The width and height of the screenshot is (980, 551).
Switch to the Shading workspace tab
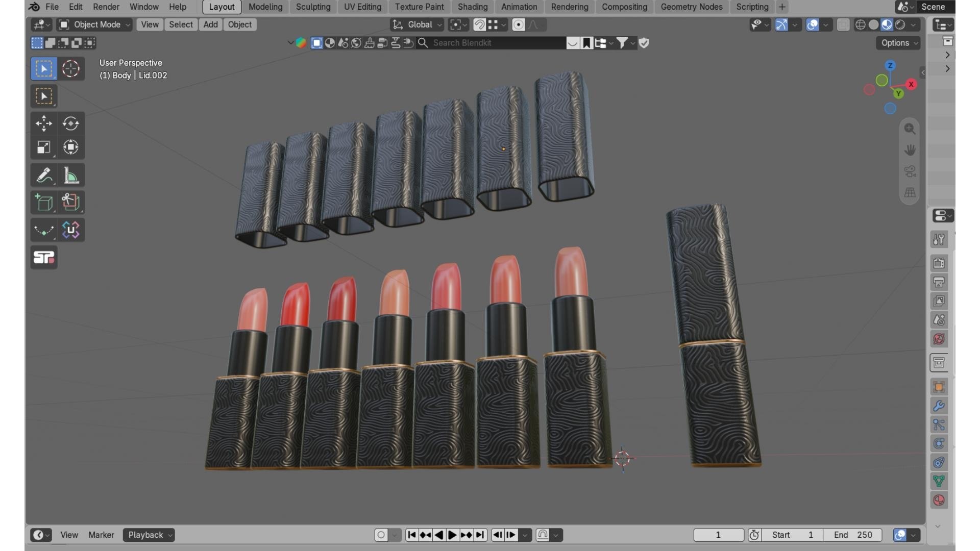click(x=472, y=7)
